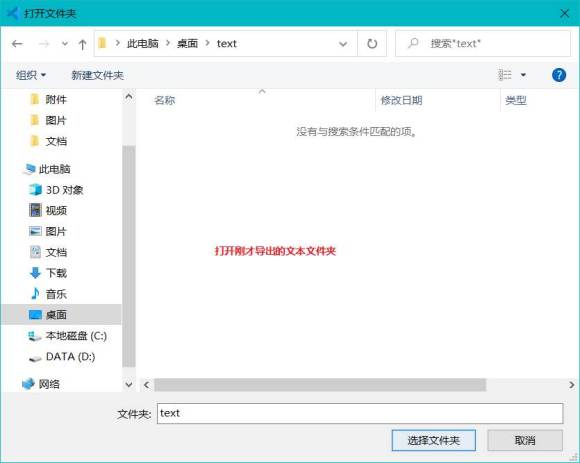The width and height of the screenshot is (580, 463).
Task: Click the 选择文件夹 button
Action: click(x=434, y=440)
